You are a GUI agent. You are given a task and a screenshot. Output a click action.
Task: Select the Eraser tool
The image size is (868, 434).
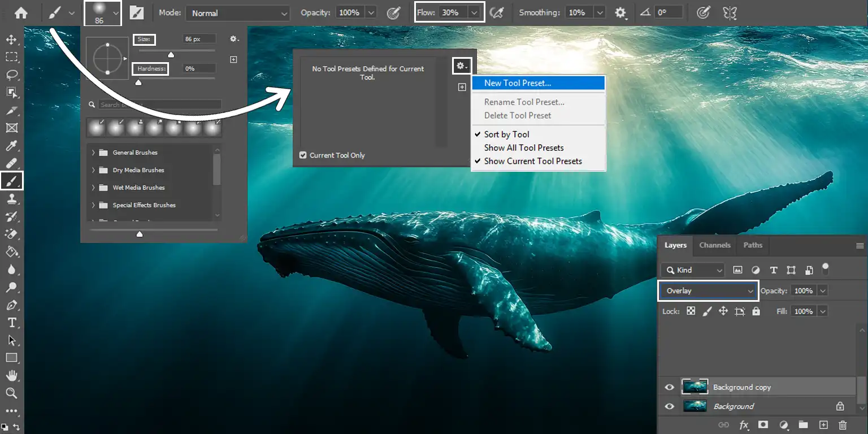tap(11, 234)
